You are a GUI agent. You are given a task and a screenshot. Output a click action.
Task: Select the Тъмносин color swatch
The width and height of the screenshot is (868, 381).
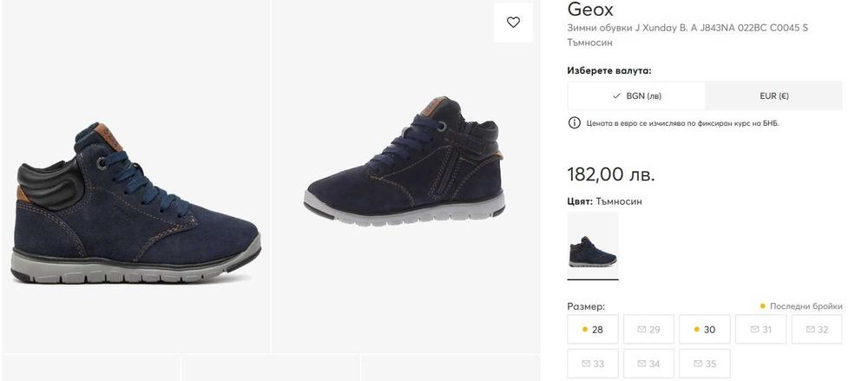[593, 246]
